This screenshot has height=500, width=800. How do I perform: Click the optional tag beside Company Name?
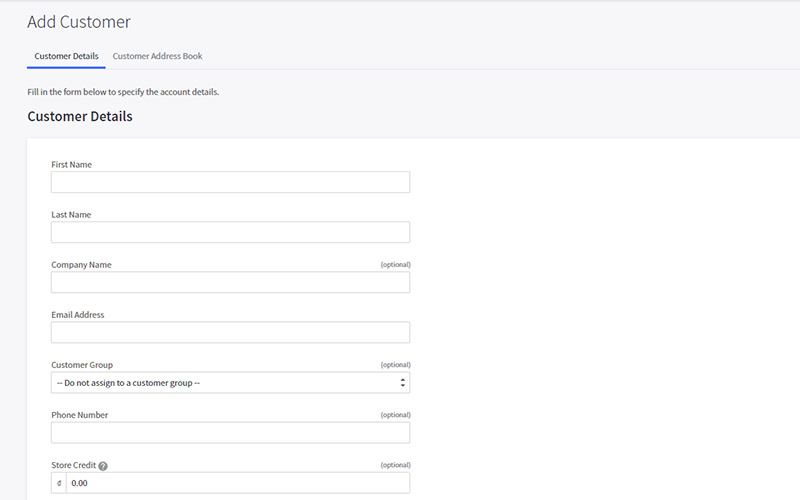(395, 264)
